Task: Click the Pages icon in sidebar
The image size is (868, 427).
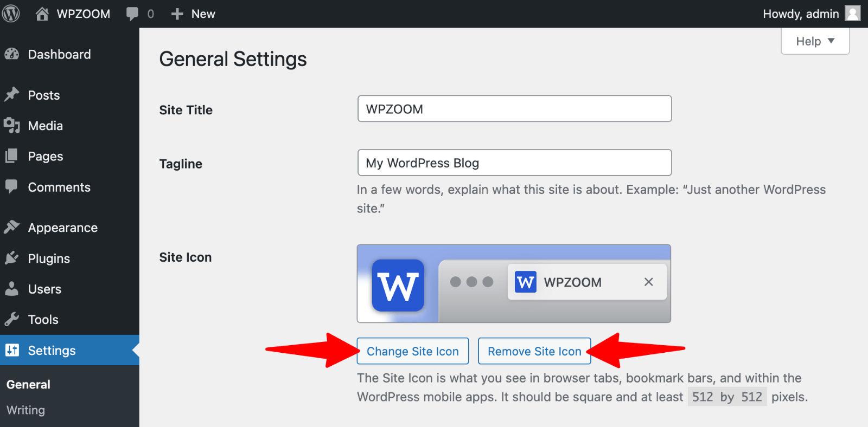Action: [12, 156]
